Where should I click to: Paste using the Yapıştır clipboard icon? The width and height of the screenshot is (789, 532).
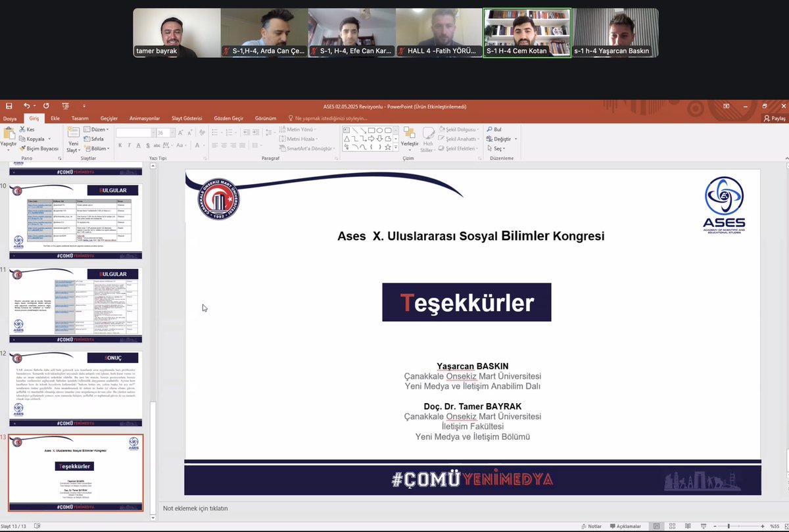(9, 133)
